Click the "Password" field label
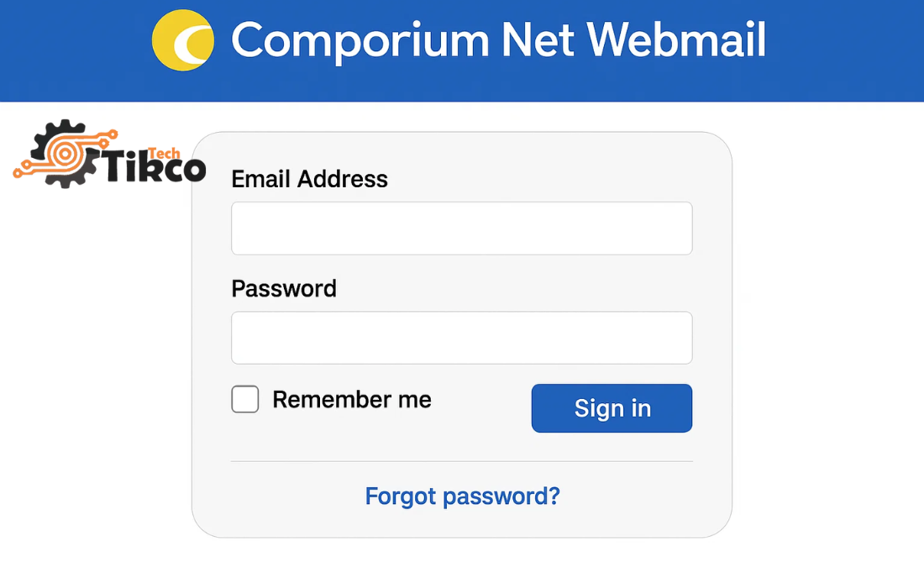The width and height of the screenshot is (924, 567). [x=284, y=288]
